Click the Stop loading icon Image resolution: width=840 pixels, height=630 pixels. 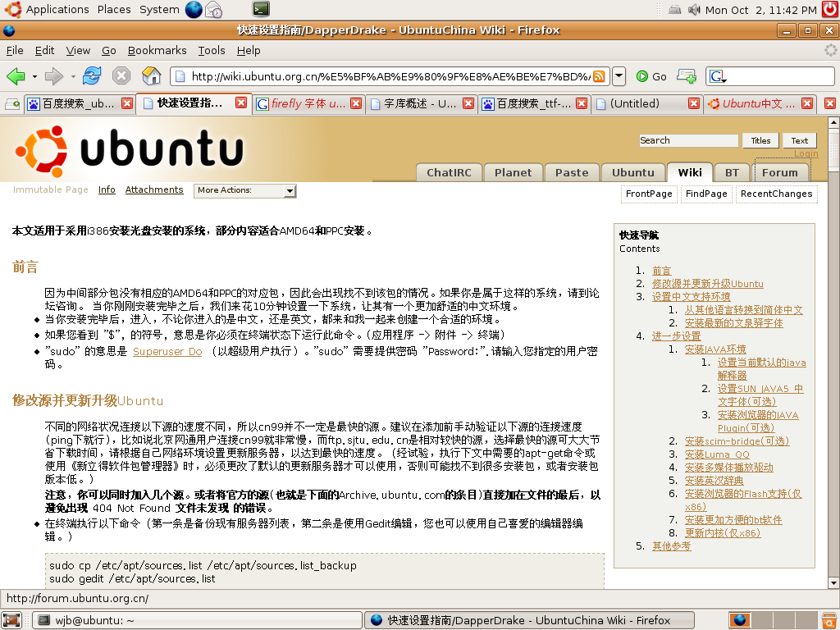coord(121,76)
